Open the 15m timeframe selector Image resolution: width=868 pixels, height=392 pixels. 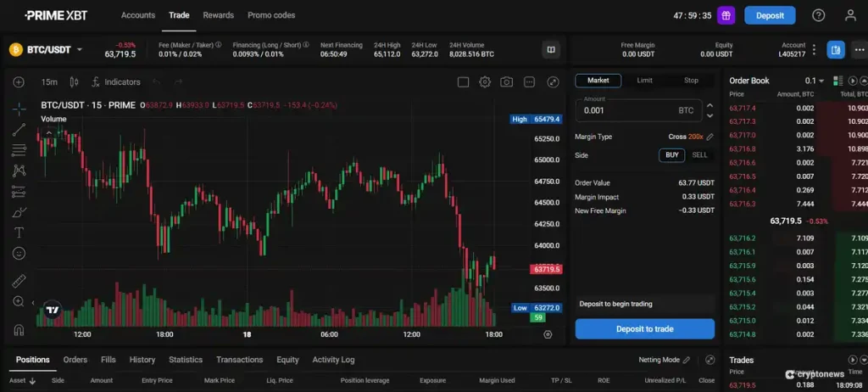(x=49, y=82)
